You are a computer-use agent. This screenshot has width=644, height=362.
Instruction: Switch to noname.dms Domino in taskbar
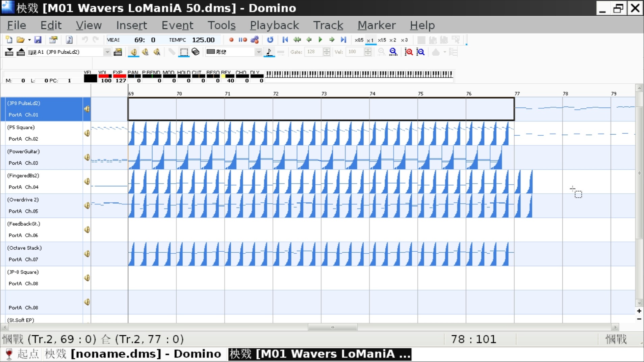click(x=133, y=354)
